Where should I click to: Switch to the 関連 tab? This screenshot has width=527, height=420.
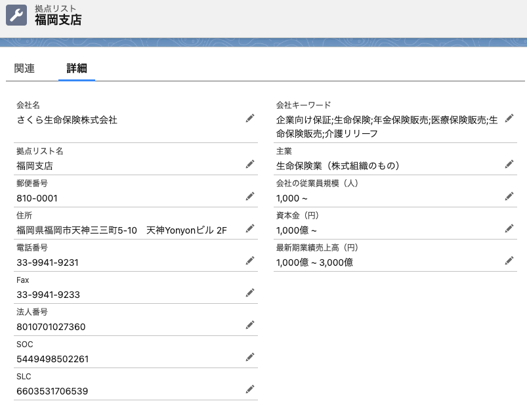(24, 68)
